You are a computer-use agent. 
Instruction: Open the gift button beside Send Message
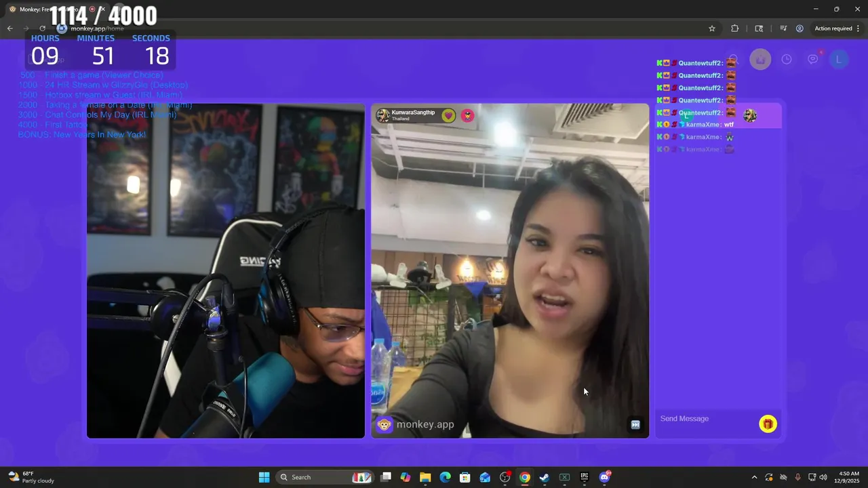768,424
